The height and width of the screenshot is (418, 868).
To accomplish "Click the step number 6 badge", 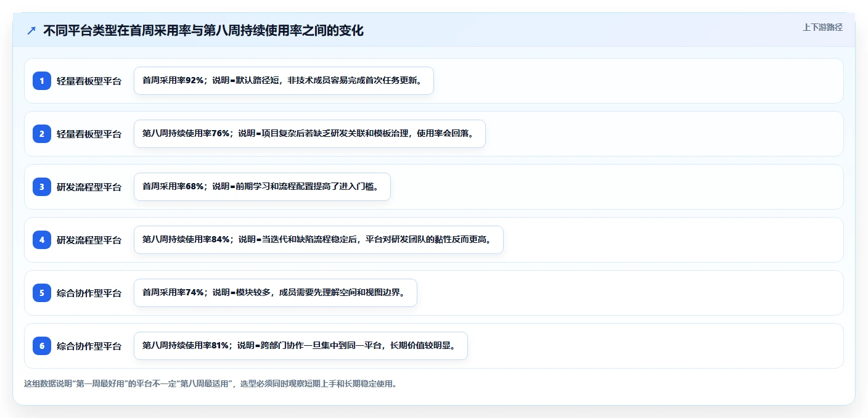I will [42, 346].
